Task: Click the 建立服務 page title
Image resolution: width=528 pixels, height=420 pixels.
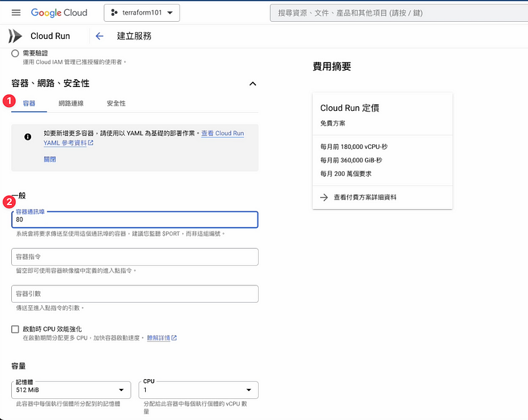Action: (134, 36)
